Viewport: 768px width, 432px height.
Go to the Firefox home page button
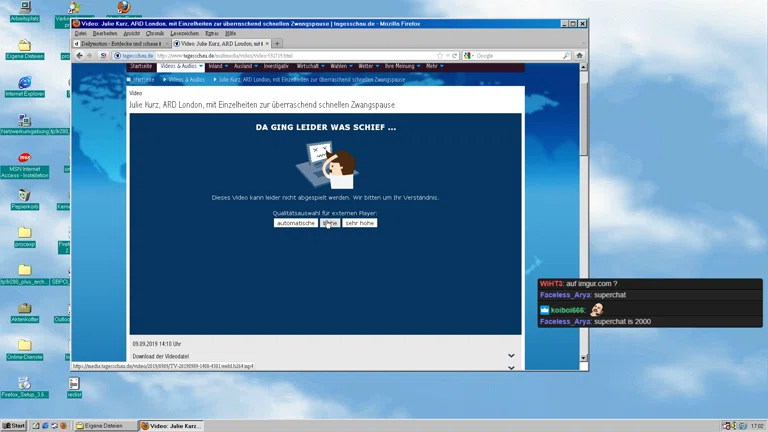click(x=579, y=56)
